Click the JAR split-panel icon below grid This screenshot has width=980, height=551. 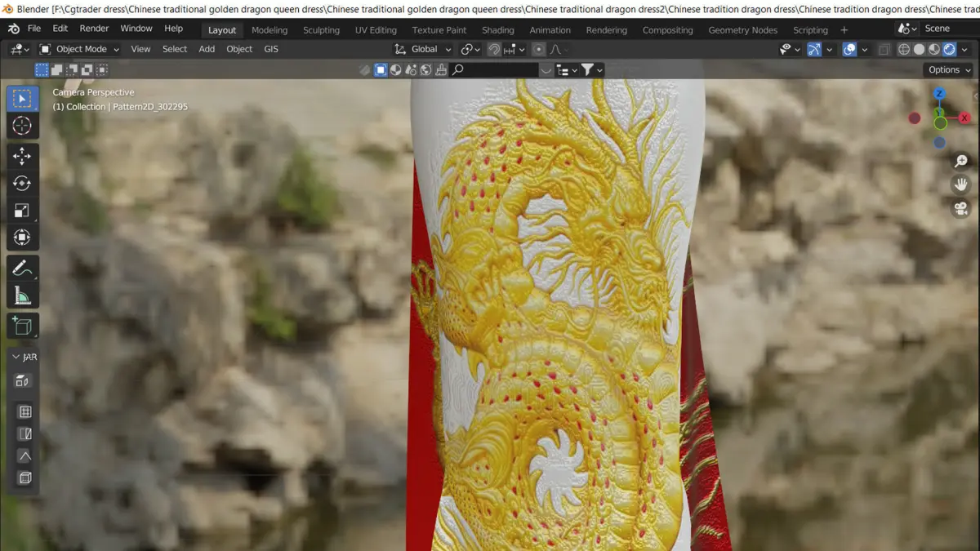click(24, 434)
